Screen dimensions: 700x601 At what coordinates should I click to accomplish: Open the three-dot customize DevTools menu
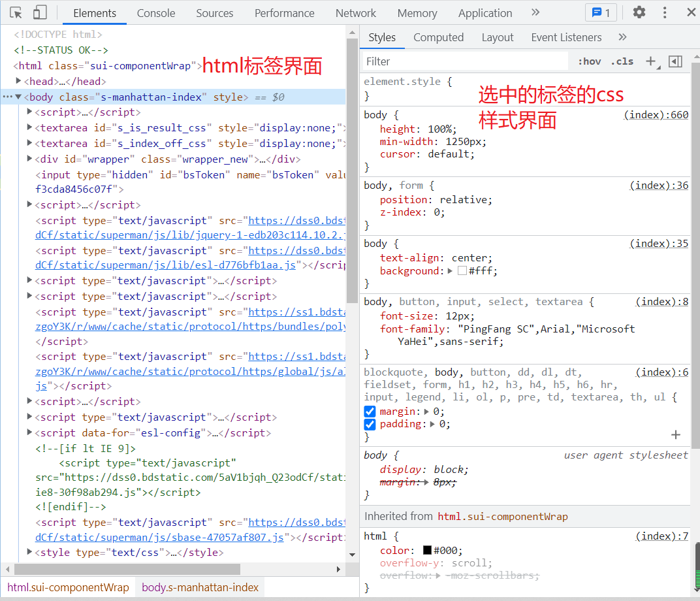tap(665, 12)
